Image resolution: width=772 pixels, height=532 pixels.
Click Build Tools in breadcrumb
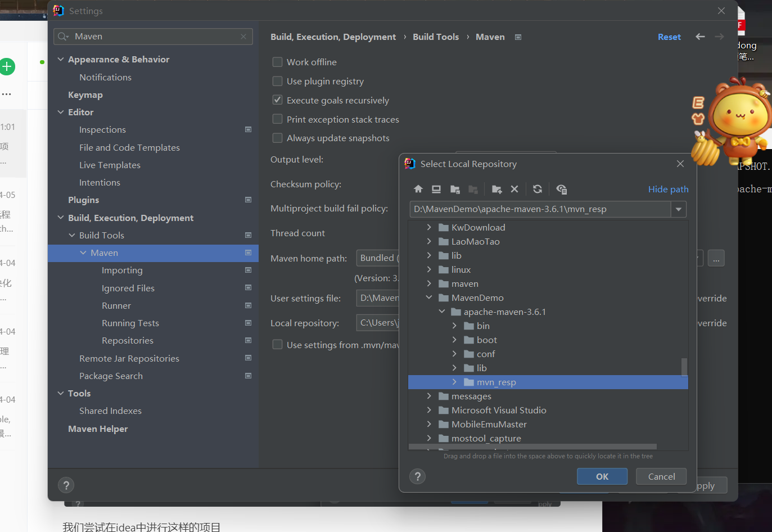coord(436,37)
